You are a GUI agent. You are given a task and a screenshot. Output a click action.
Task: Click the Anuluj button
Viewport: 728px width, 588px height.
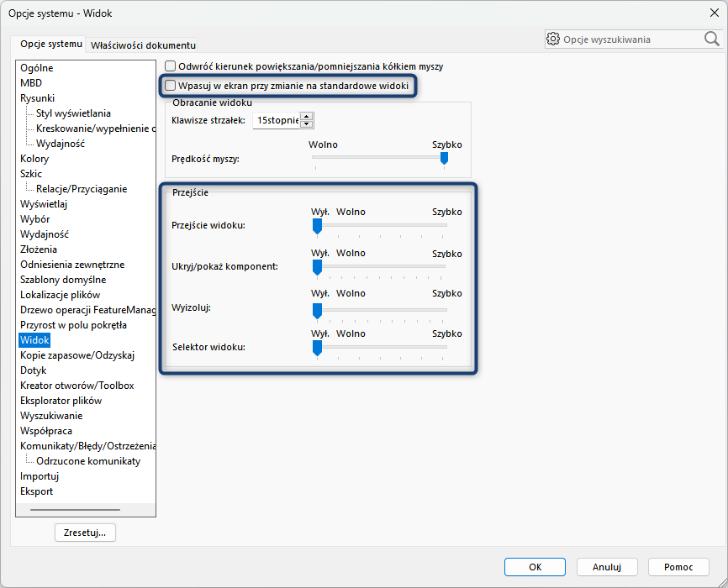click(x=606, y=567)
